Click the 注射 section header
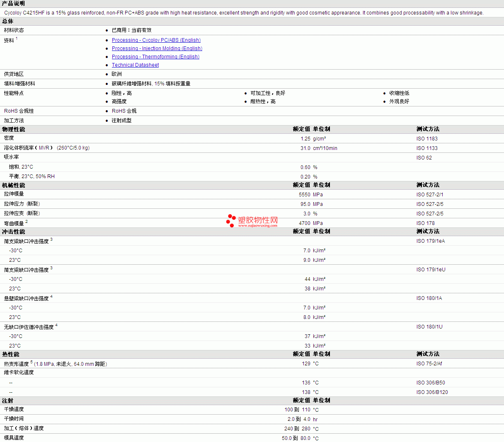The image size is (504, 442). click(x=7, y=401)
